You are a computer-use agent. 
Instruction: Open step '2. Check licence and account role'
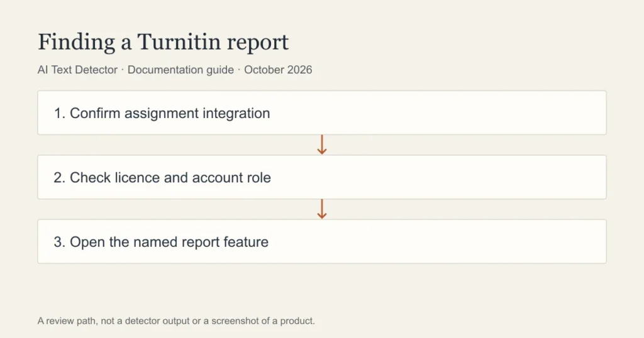322,177
